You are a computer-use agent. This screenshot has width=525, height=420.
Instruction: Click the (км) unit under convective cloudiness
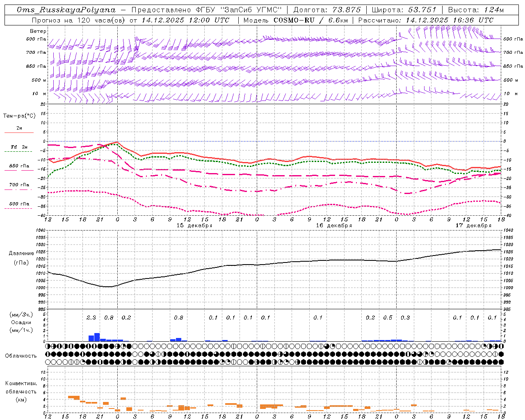pos(21,399)
